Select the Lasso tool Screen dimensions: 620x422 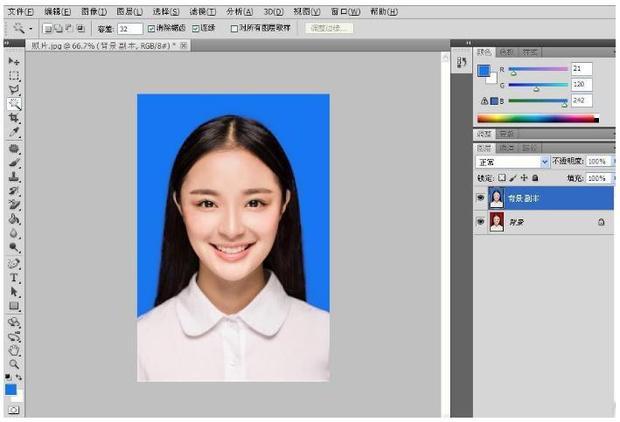coord(14,89)
